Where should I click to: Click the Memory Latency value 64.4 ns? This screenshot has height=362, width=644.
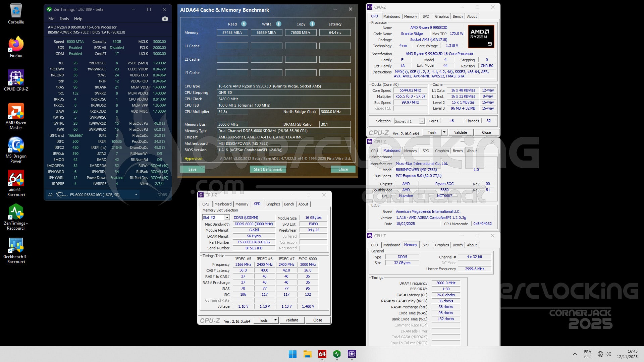coord(335,33)
